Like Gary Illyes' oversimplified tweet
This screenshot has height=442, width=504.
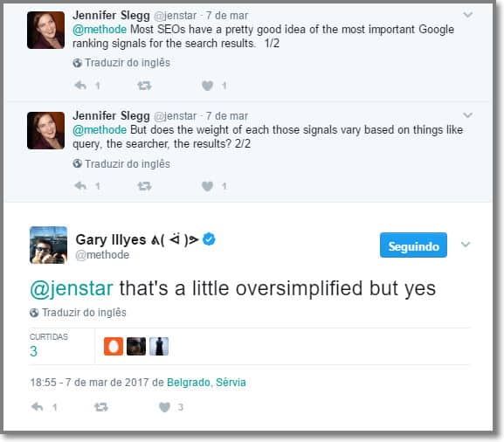pos(164,407)
